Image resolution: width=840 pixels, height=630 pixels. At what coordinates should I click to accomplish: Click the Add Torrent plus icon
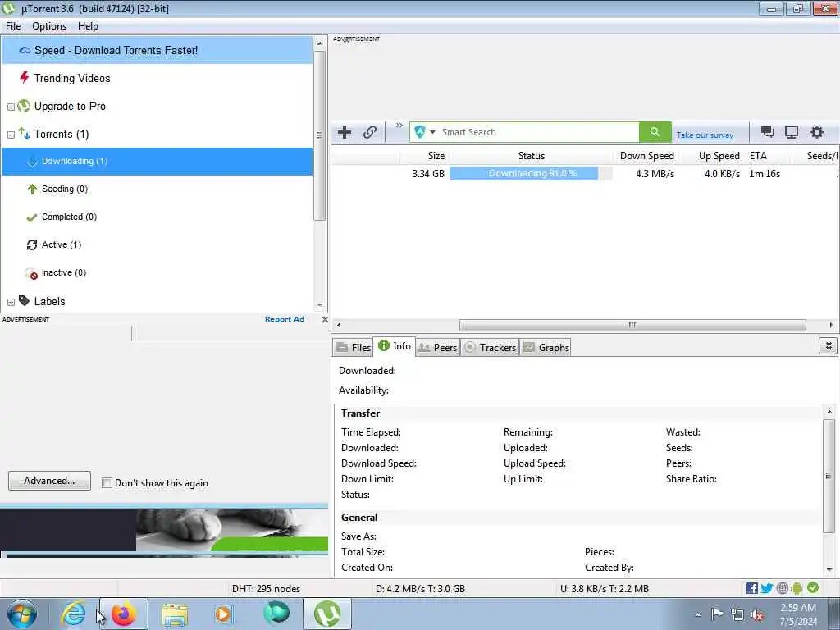pos(345,132)
